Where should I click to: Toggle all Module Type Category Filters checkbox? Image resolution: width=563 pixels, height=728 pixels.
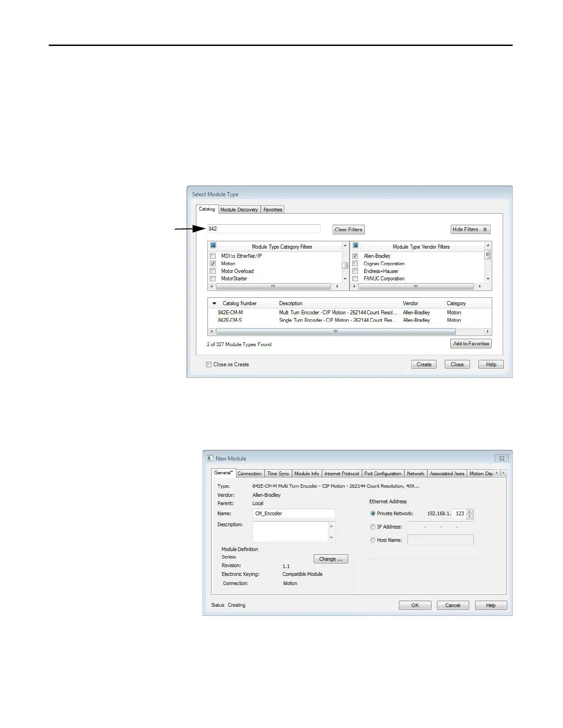point(213,246)
